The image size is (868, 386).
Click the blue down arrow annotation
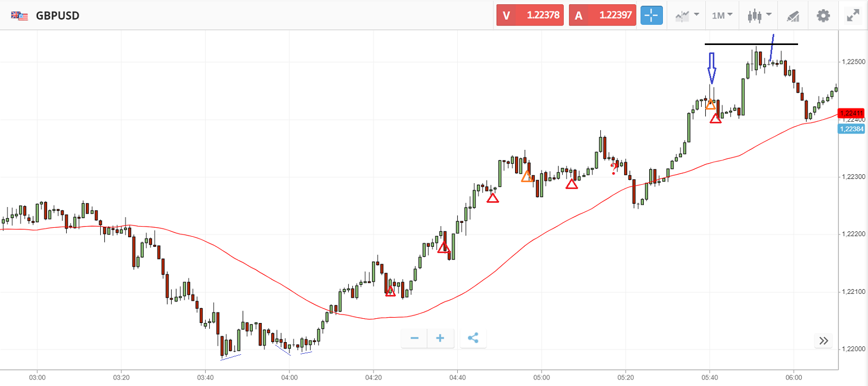coord(712,68)
